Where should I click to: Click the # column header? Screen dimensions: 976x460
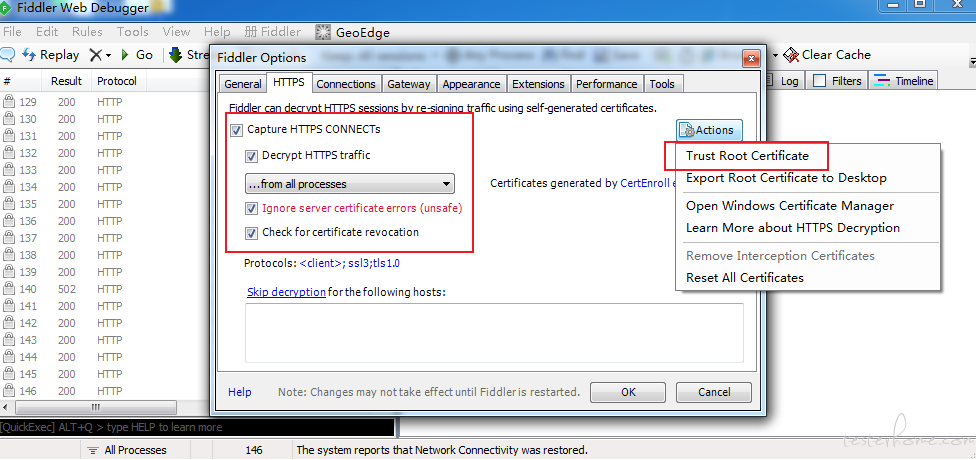pos(21,81)
